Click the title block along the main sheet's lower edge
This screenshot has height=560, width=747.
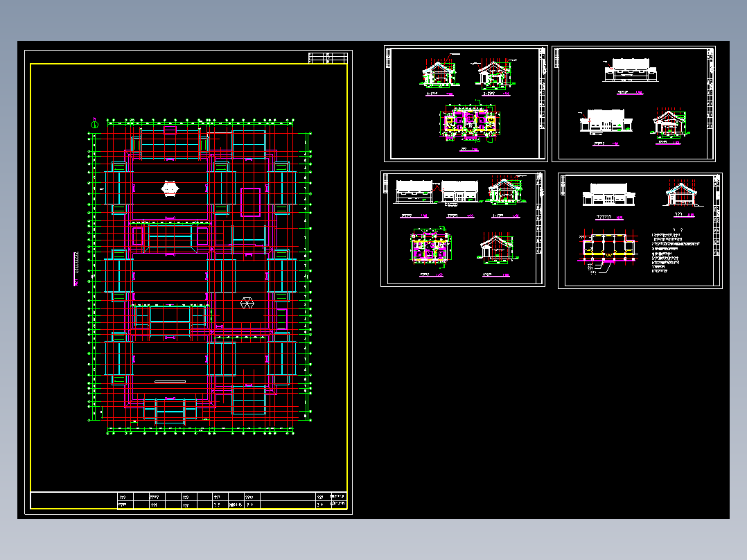pyautogui.click(x=188, y=500)
